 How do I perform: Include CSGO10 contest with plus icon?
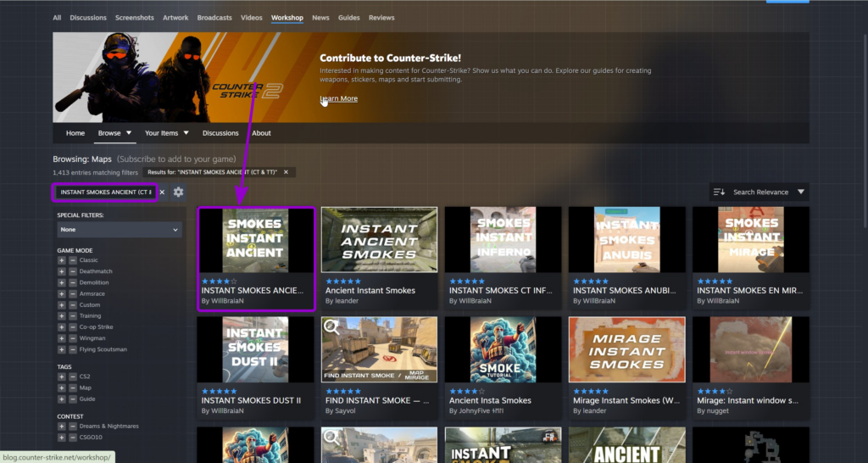tap(61, 438)
